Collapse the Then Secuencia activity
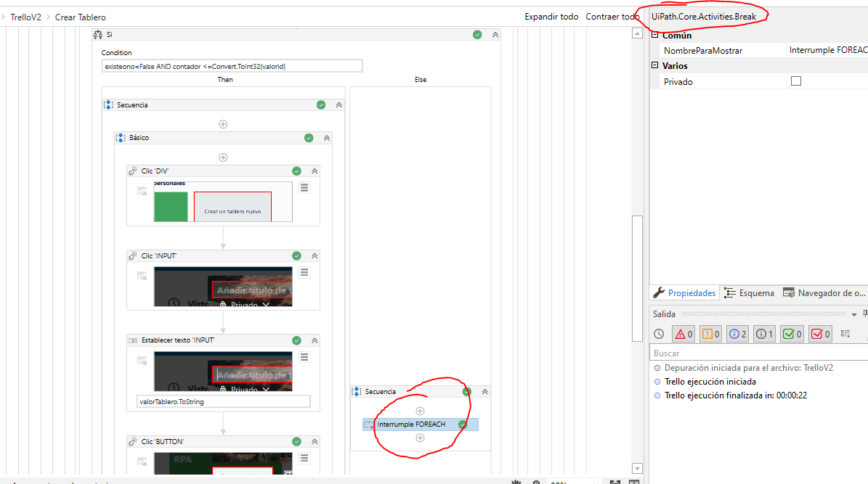This screenshot has width=868, height=484. pos(339,105)
